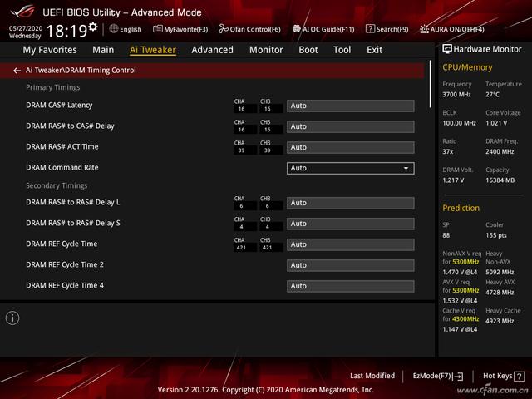
Task: Click the 18:19 clock display
Action: coord(66,32)
